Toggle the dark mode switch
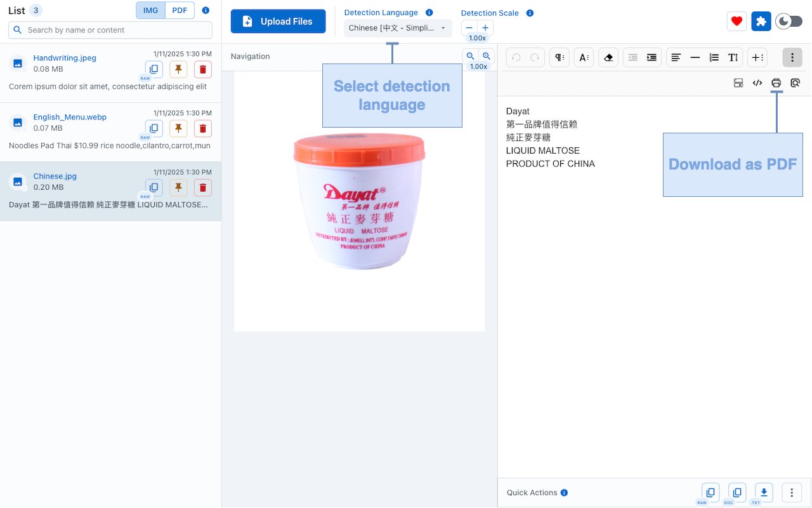The image size is (812, 508). coord(789,21)
